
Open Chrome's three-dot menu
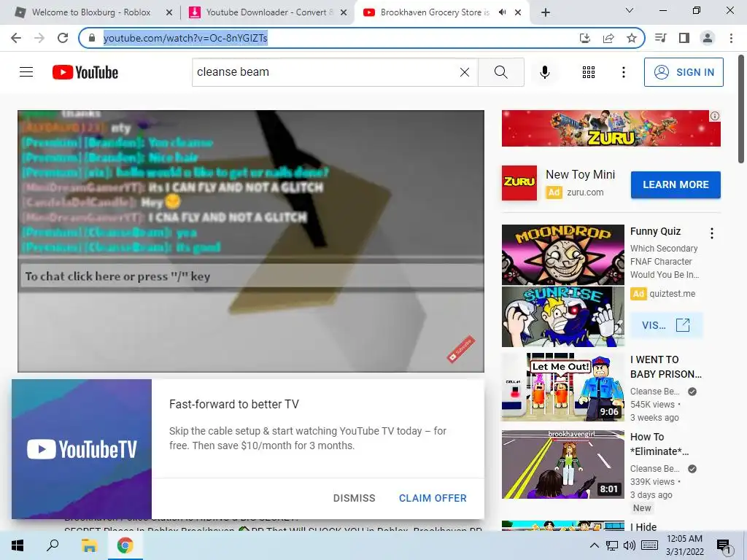point(731,38)
